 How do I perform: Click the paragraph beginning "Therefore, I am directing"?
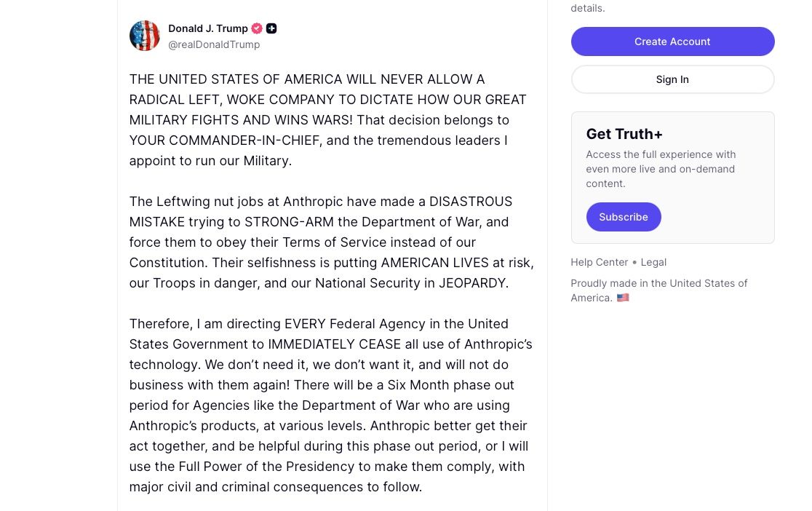point(330,405)
